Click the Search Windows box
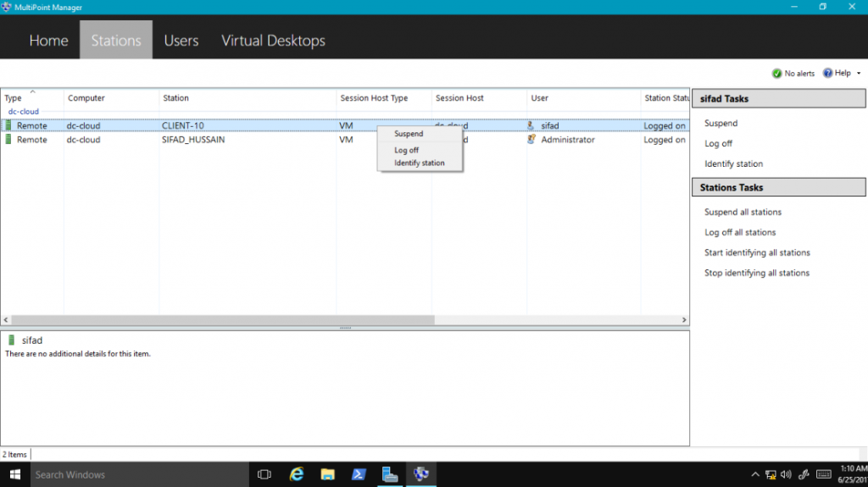The height and width of the screenshot is (487, 868). [140, 474]
